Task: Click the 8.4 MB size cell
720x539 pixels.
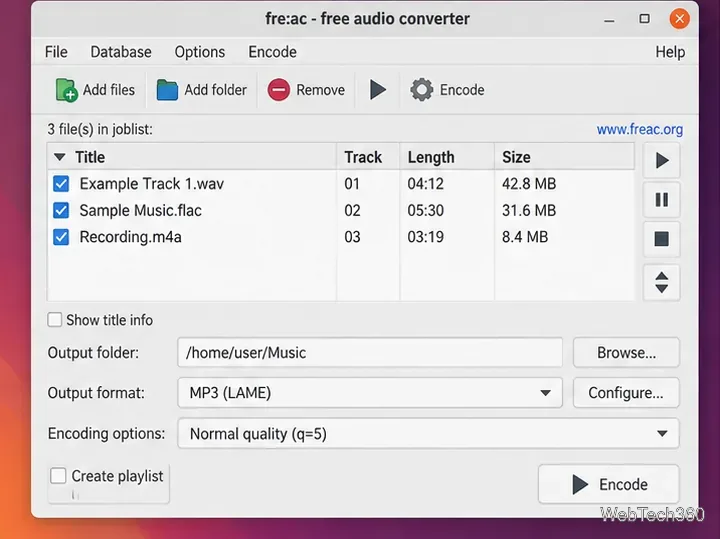Action: (525, 237)
